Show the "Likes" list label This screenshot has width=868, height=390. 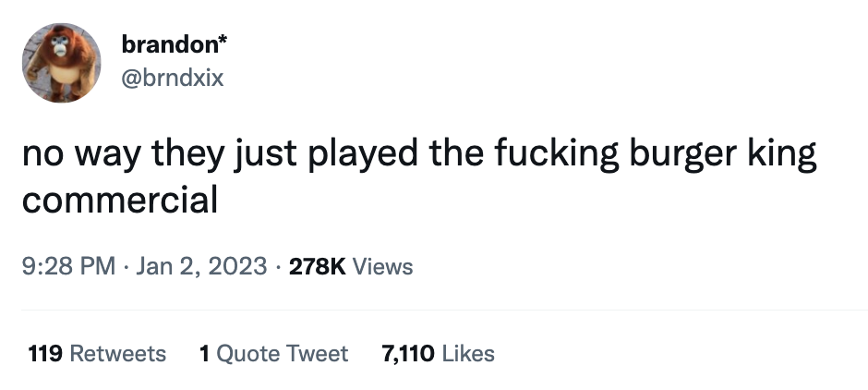(469, 353)
